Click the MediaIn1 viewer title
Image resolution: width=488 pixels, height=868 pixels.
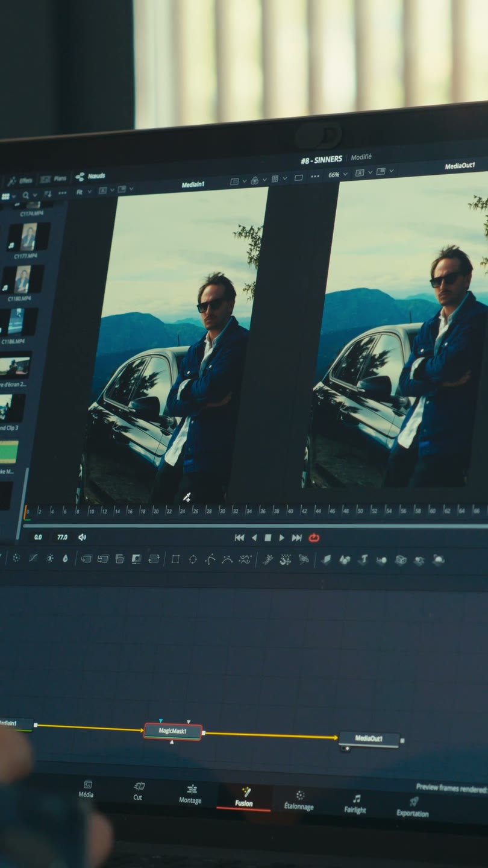(x=193, y=185)
